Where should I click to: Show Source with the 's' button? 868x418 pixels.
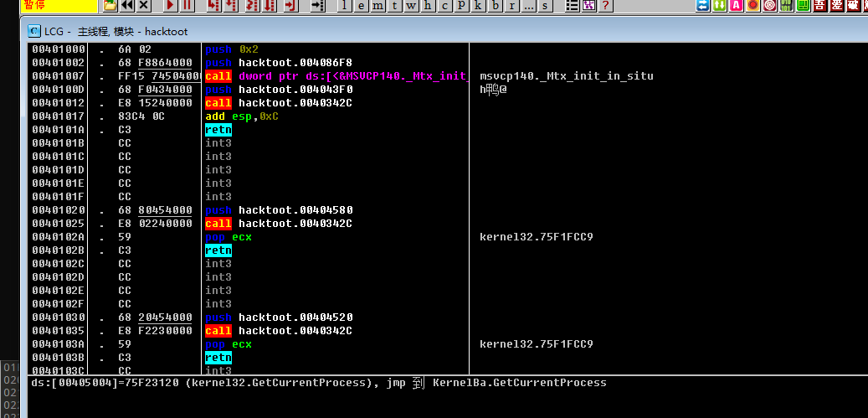(545, 6)
